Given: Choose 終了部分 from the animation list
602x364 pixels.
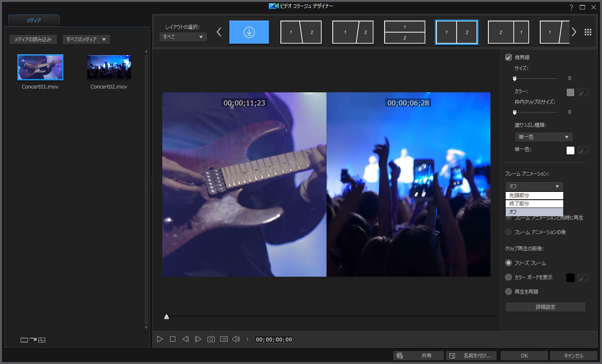Looking at the screenshot, I should pyautogui.click(x=534, y=204).
